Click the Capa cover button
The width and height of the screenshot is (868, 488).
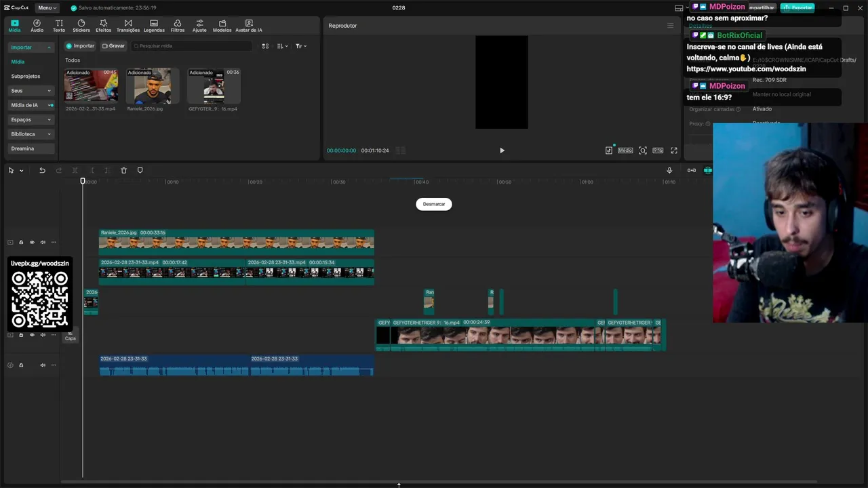pos(71,335)
